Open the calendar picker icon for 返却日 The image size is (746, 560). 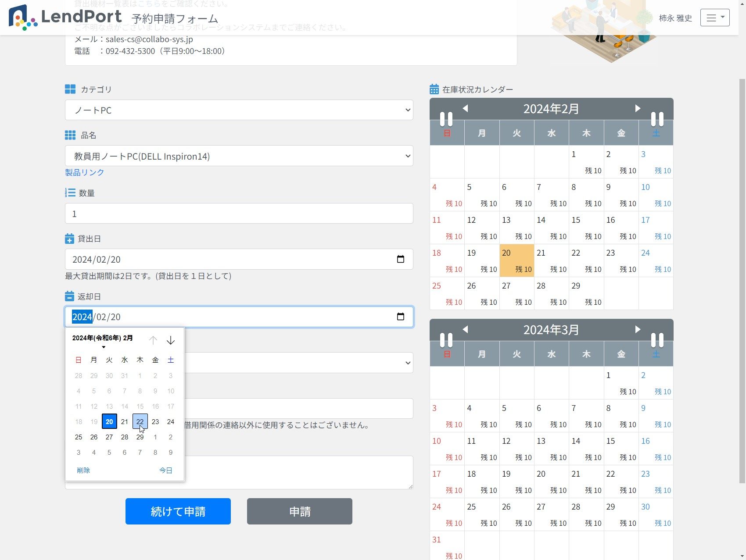[x=400, y=317]
